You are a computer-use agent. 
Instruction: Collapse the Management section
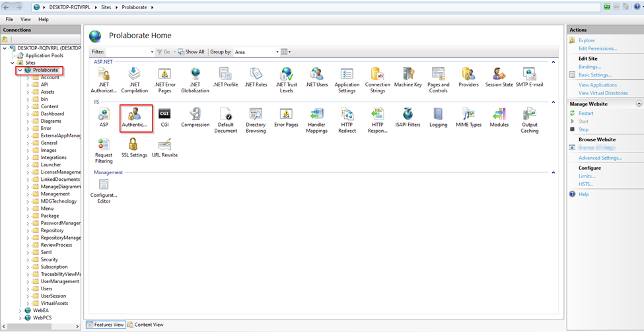tap(553, 173)
